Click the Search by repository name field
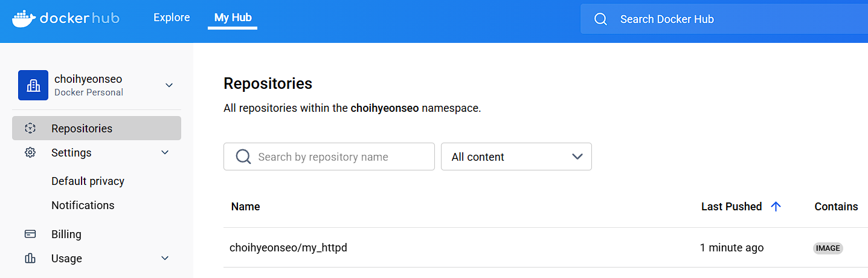This screenshot has width=868, height=278. pyautogui.click(x=329, y=157)
